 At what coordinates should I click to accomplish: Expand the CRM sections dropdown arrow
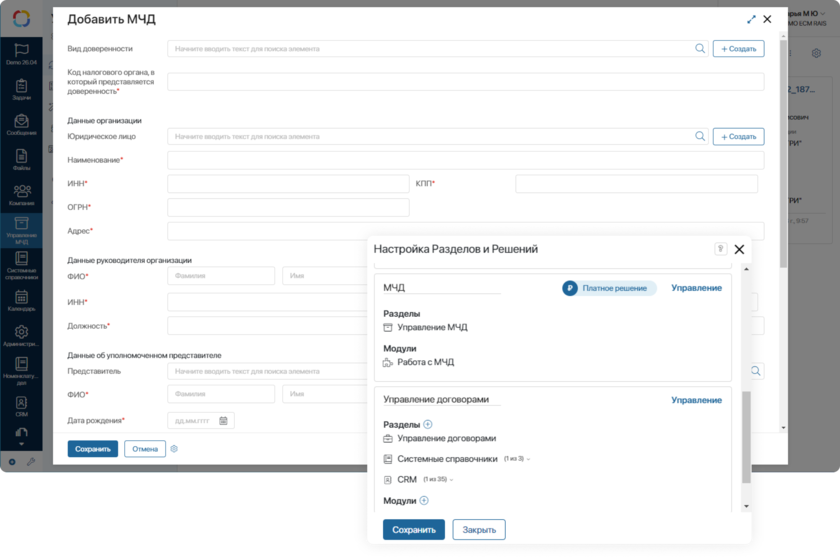[453, 480]
